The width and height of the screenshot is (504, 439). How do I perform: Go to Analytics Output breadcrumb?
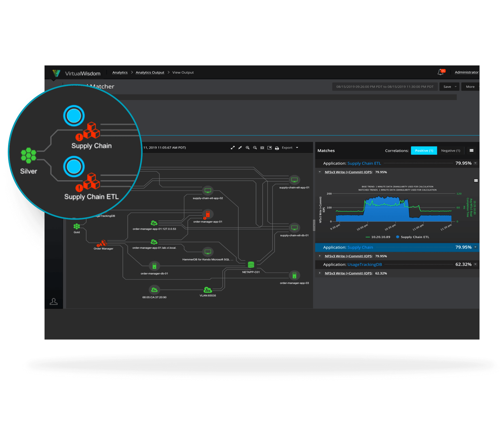[x=150, y=72]
